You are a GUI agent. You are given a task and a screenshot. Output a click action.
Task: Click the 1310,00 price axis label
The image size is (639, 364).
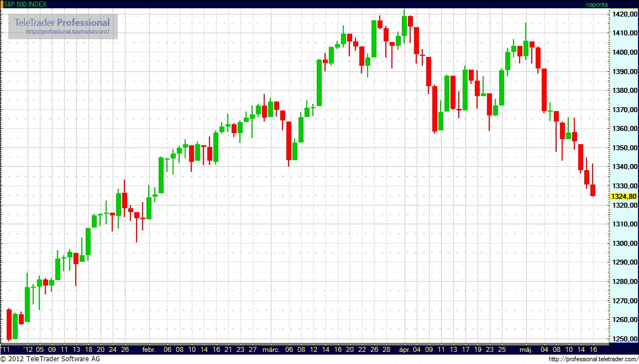[x=624, y=224]
